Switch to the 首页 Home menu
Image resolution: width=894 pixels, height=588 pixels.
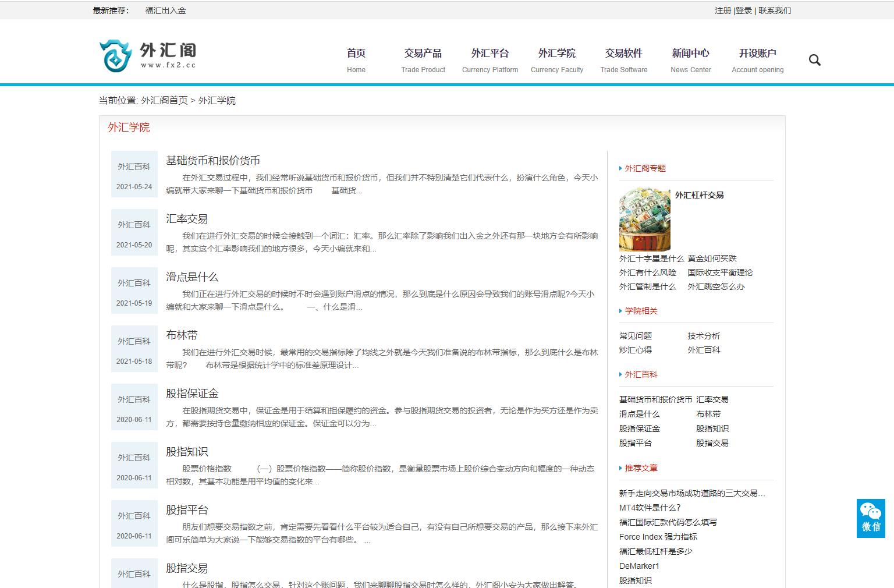[356, 53]
